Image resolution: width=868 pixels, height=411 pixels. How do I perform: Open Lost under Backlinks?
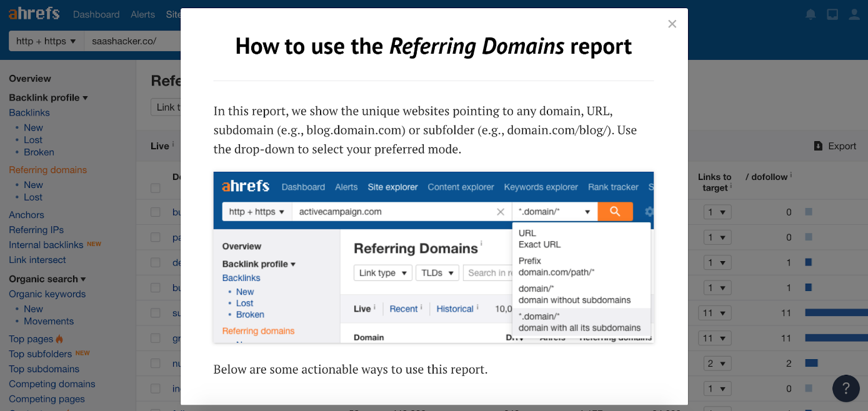[x=33, y=140]
